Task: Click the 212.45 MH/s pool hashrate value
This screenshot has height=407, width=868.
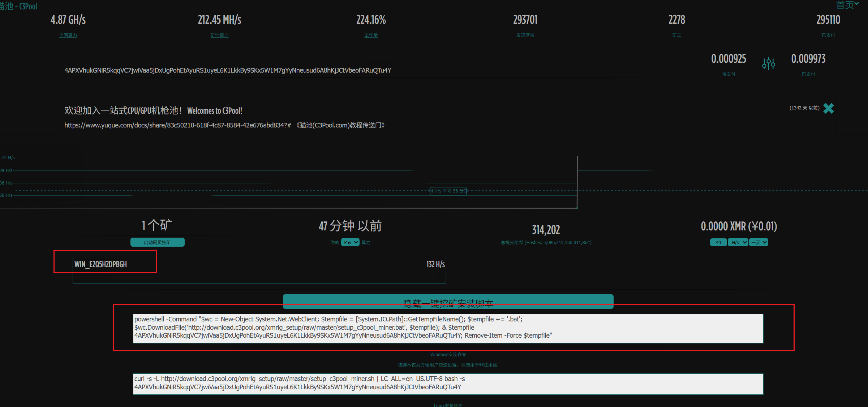Action: click(219, 20)
